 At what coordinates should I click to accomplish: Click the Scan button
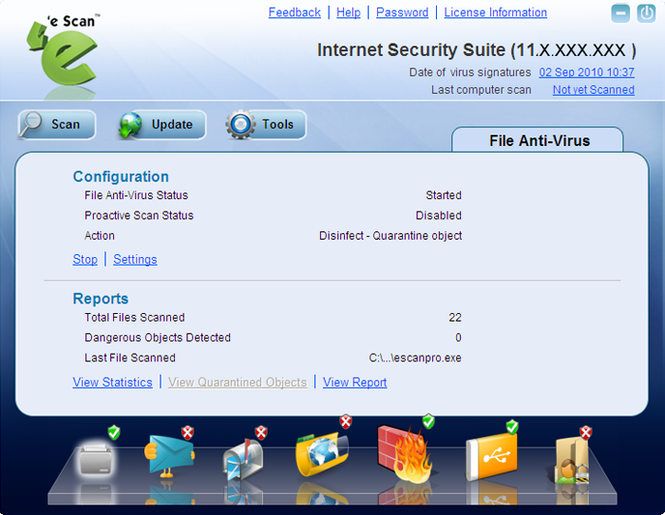click(x=57, y=124)
